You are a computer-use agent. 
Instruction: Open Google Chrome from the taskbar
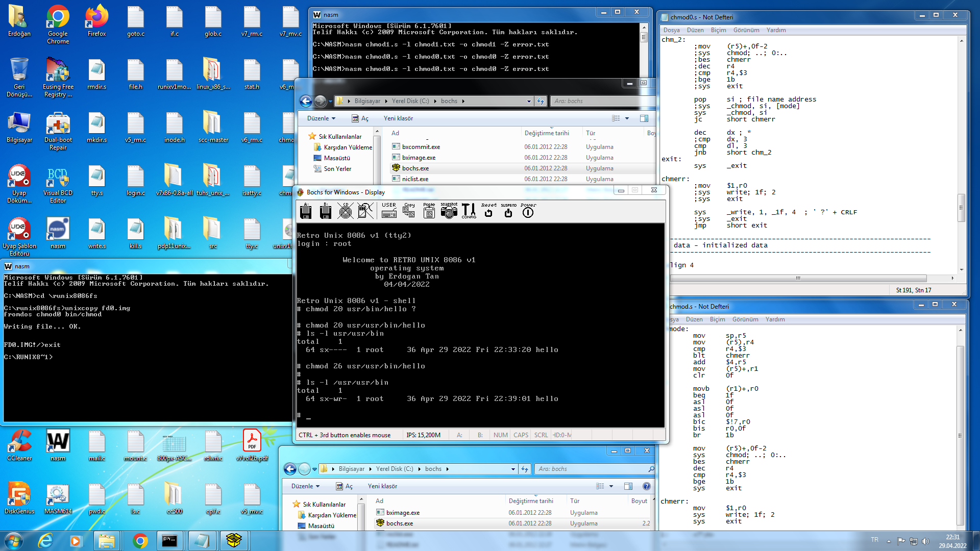(140, 540)
